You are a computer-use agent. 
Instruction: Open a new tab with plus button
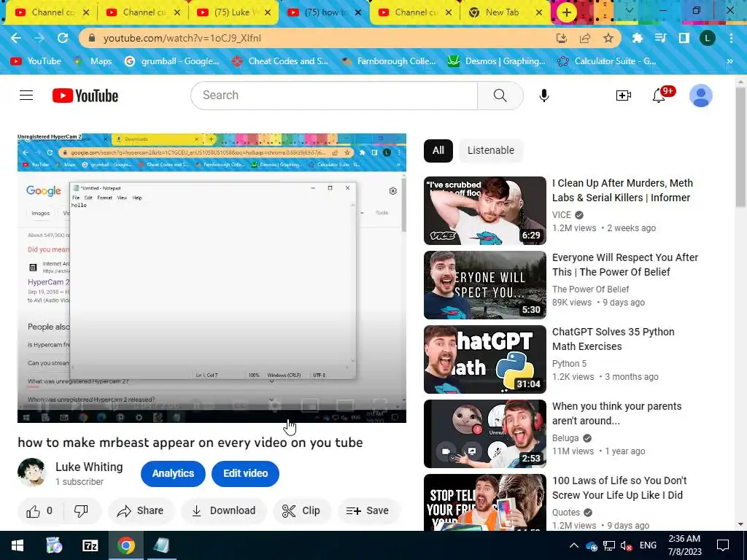[566, 12]
